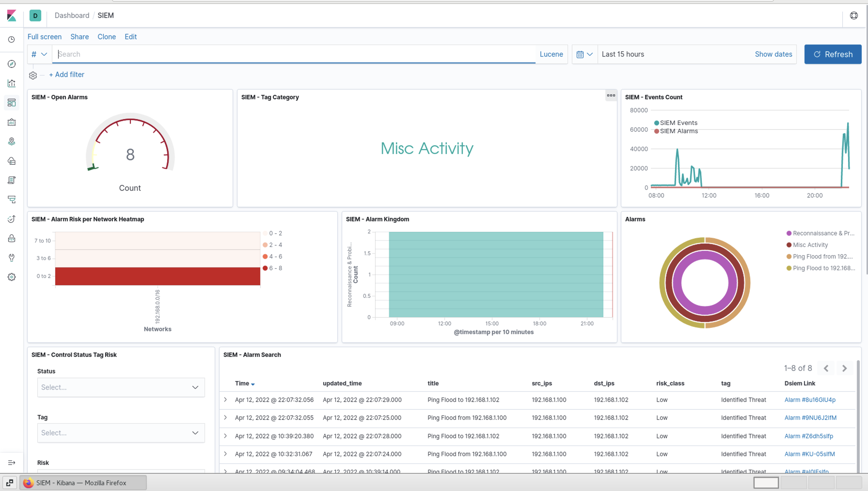Toggle 4 - 6 heatmap legend entry

(x=272, y=257)
